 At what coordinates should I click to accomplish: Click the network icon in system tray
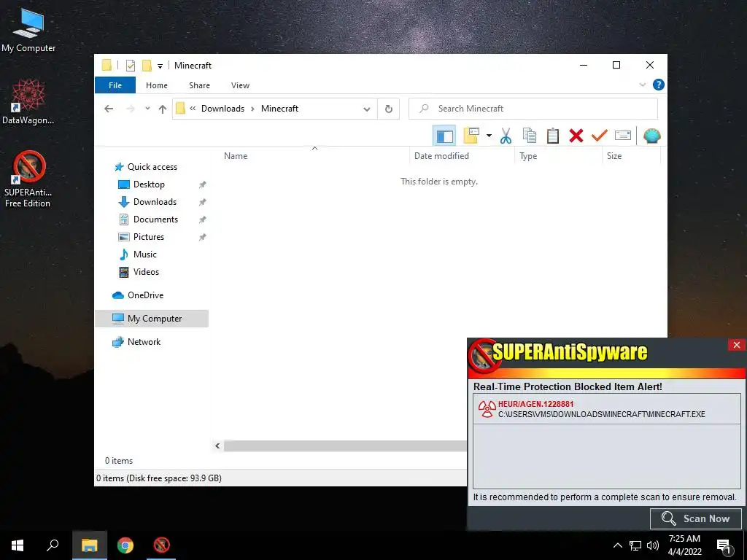click(x=635, y=545)
